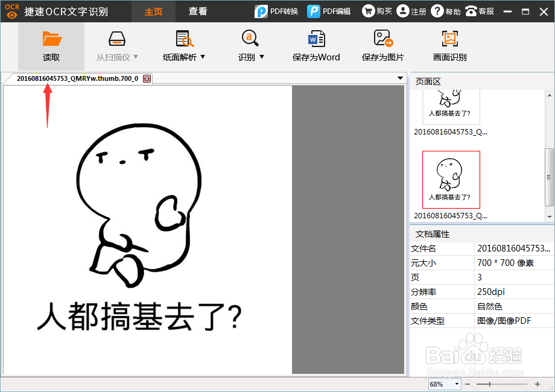Expand the 识别 dropdown arrow

(x=262, y=57)
